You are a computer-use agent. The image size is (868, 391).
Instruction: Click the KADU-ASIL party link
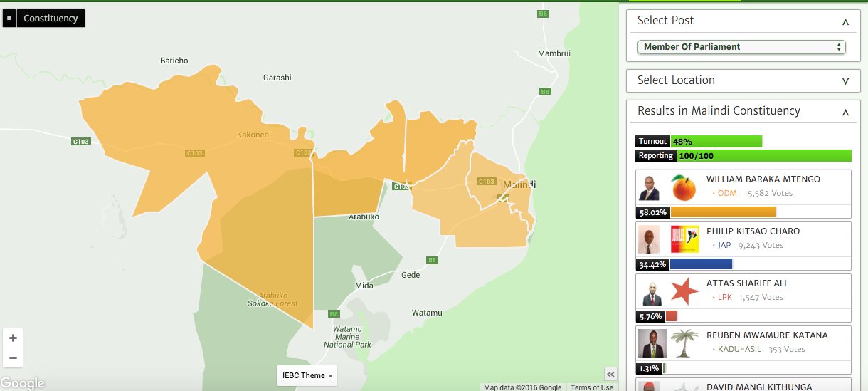739,349
